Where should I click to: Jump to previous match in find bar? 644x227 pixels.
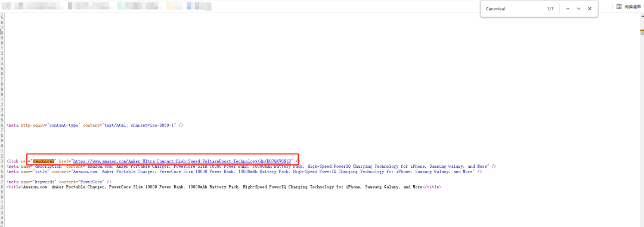click(568, 8)
